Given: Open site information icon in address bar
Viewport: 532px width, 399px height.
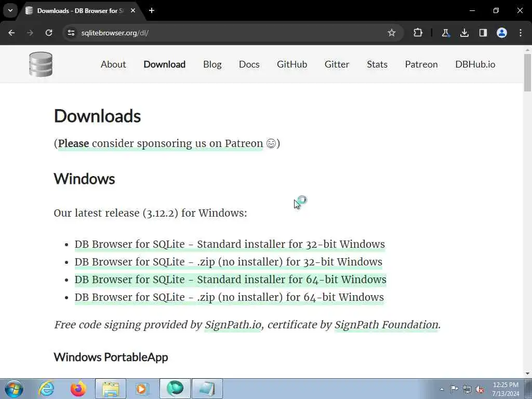Looking at the screenshot, I should click(71, 33).
